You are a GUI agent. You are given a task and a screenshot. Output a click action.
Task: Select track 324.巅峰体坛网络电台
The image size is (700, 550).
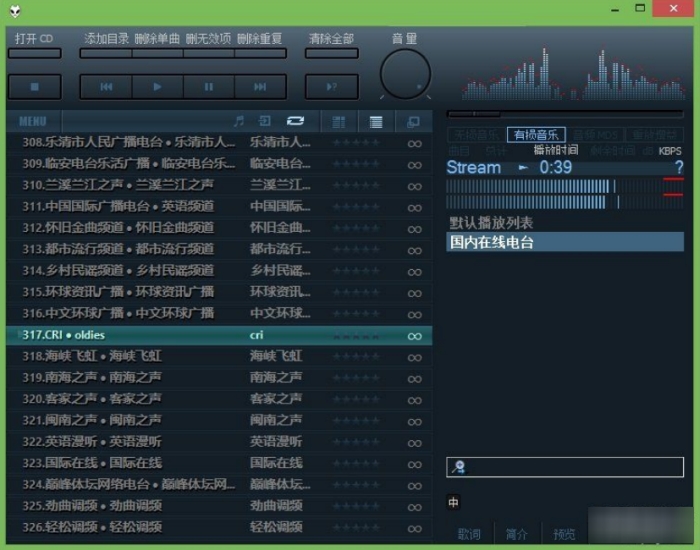219,485
